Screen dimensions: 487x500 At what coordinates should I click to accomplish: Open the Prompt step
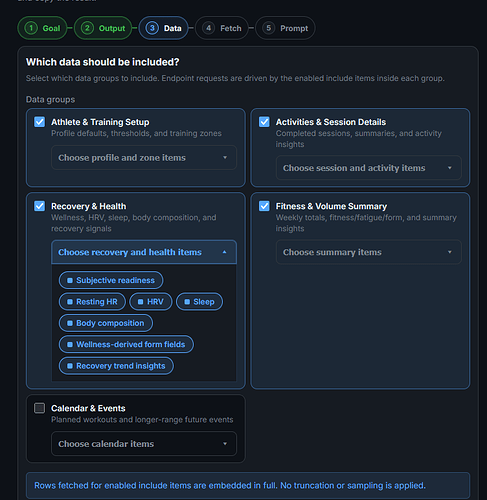[x=285, y=28]
